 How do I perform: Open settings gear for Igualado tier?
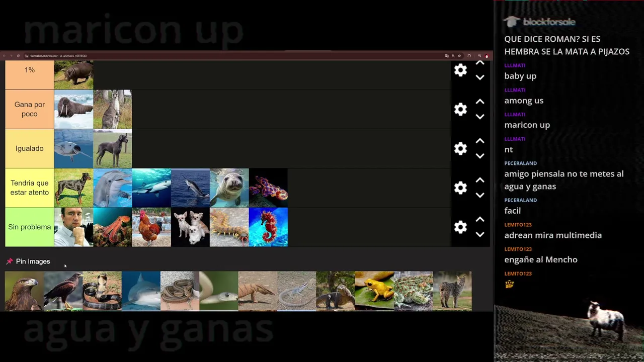pyautogui.click(x=460, y=148)
